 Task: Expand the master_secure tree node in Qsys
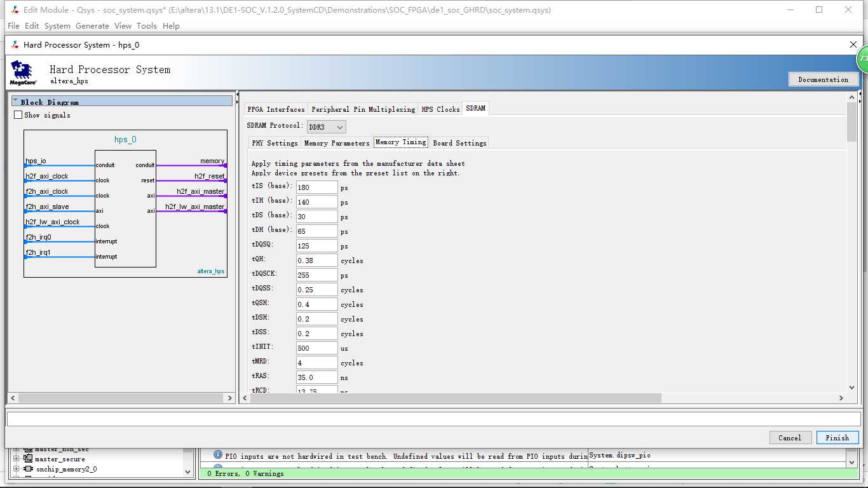(x=17, y=459)
